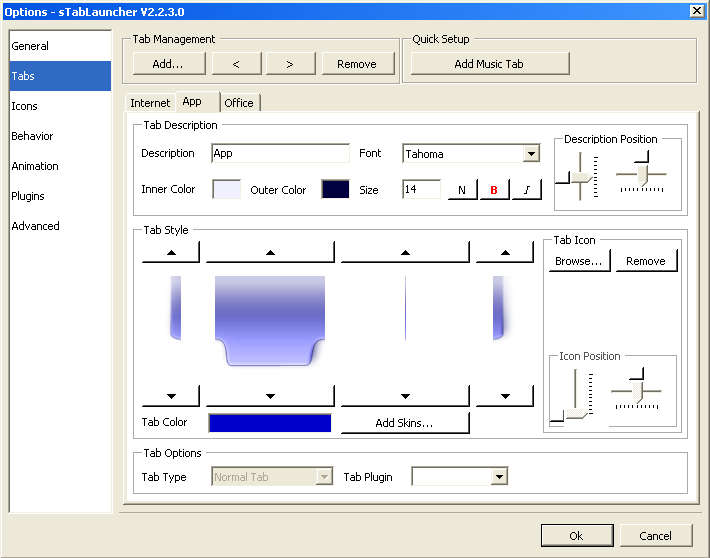Click the Add Music Tab button
Screen dimensions: 710x558
point(489,64)
